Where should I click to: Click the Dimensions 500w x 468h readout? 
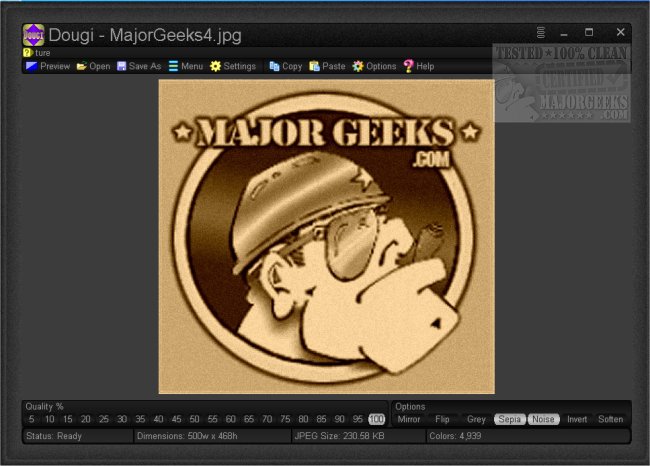coord(213,436)
